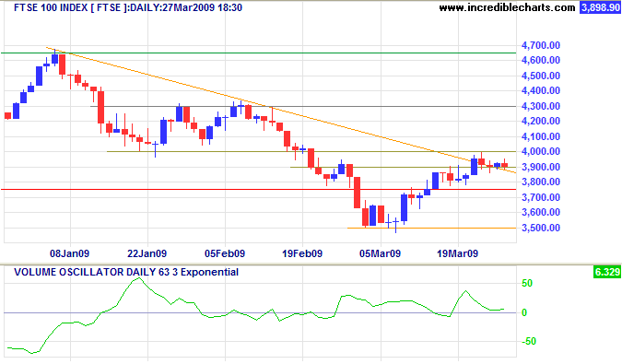Click the oscillator -50 scale label
The image size is (622, 364).
528,341
